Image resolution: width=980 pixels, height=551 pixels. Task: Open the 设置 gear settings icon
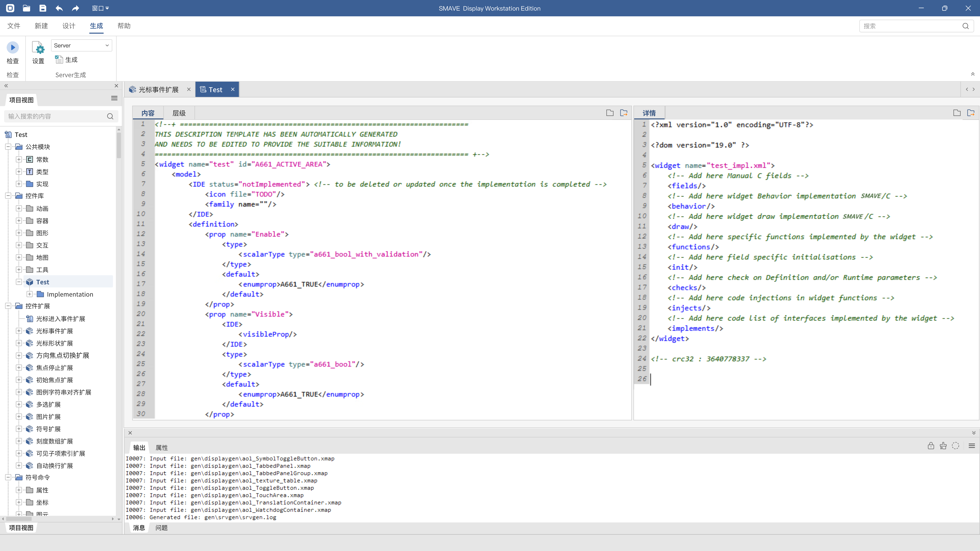[38, 48]
